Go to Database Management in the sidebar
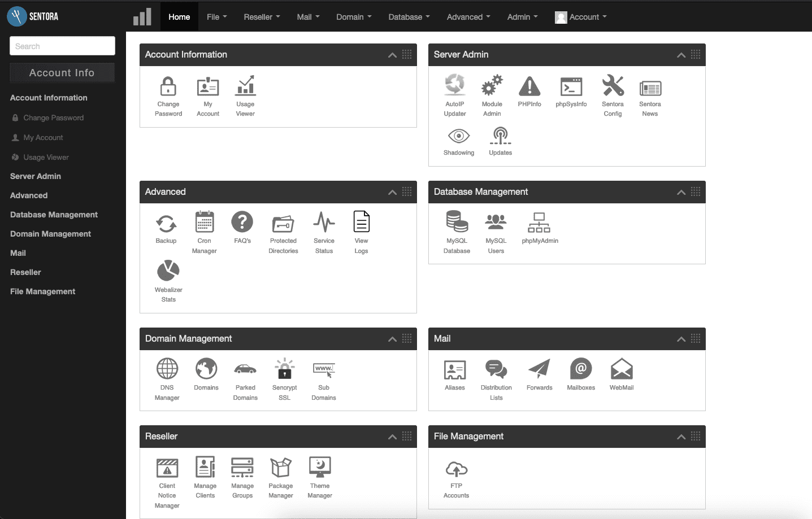 click(54, 215)
